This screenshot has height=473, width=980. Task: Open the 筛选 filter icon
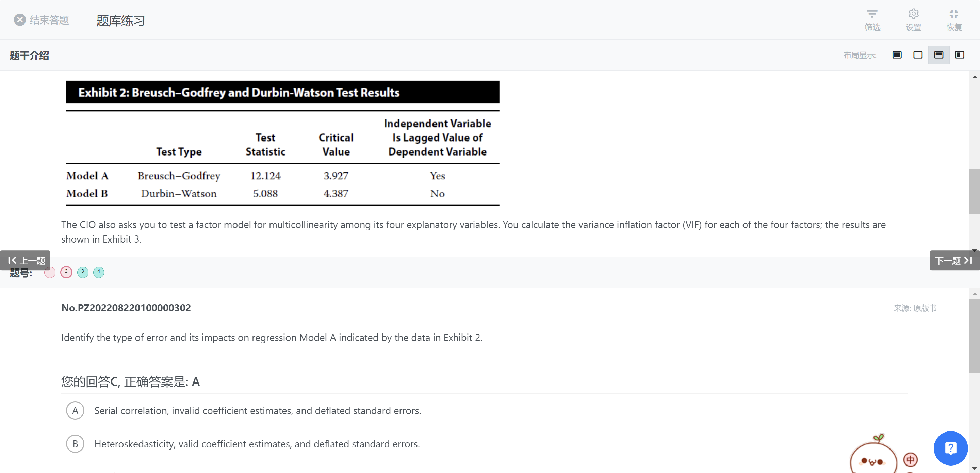[x=872, y=14]
